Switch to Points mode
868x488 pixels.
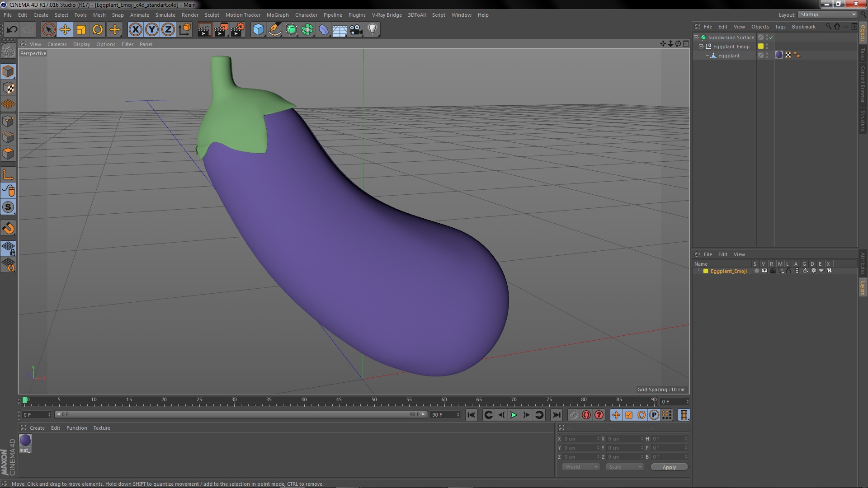(x=8, y=121)
